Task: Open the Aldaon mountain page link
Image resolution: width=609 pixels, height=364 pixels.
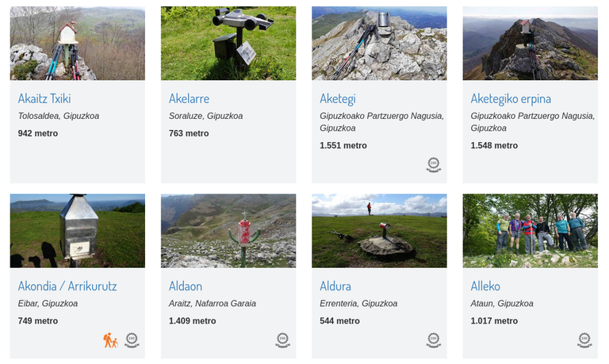Action: (x=186, y=286)
